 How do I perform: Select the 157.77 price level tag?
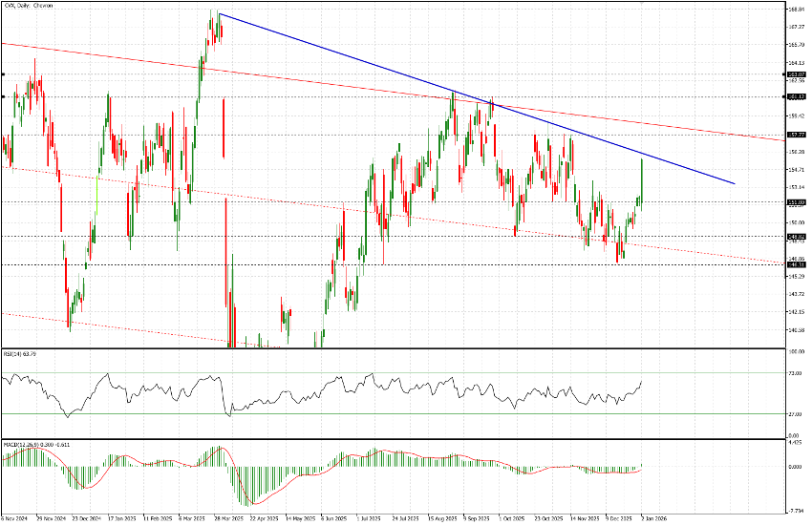(x=797, y=135)
